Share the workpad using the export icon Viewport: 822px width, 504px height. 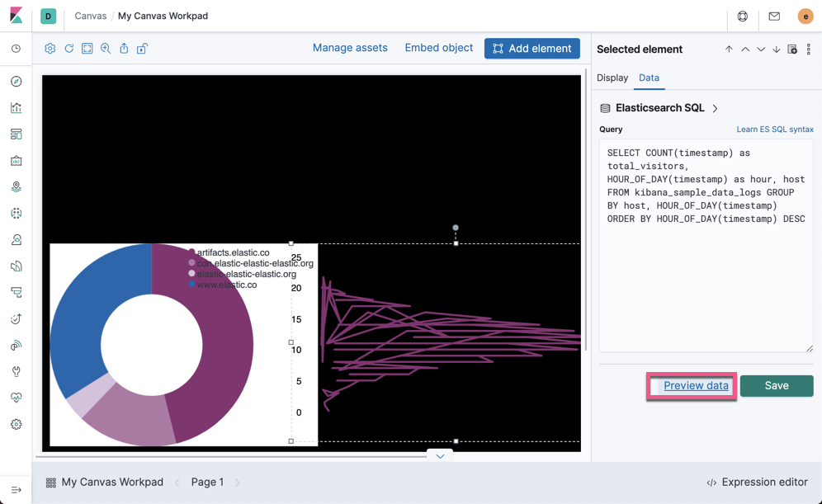point(124,49)
